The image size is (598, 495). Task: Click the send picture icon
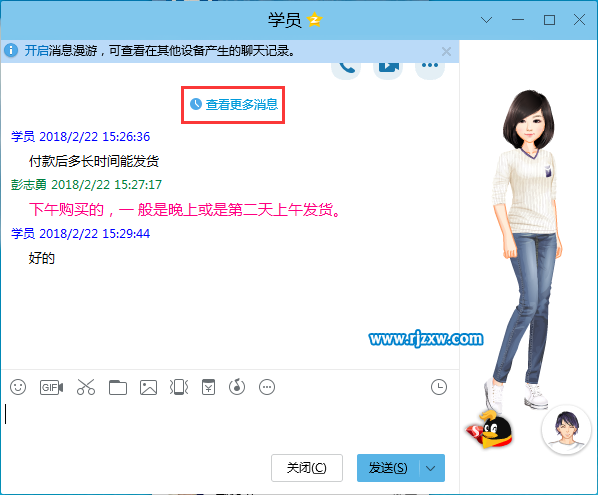148,387
